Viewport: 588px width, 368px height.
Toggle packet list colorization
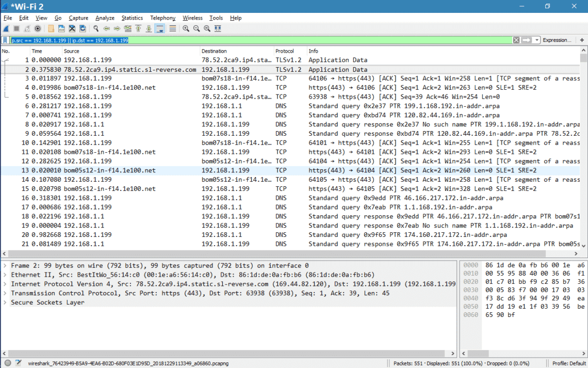click(x=172, y=28)
